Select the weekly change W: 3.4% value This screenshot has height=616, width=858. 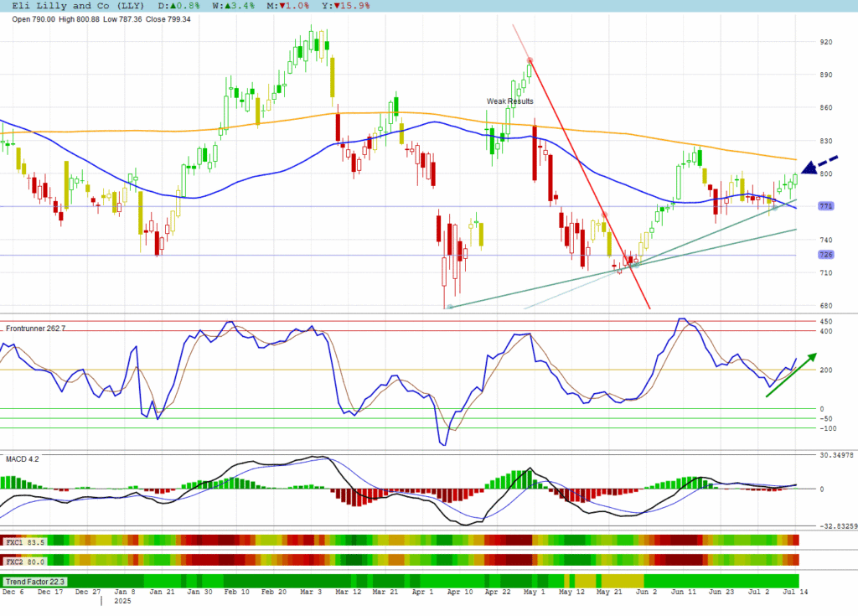click(x=233, y=6)
